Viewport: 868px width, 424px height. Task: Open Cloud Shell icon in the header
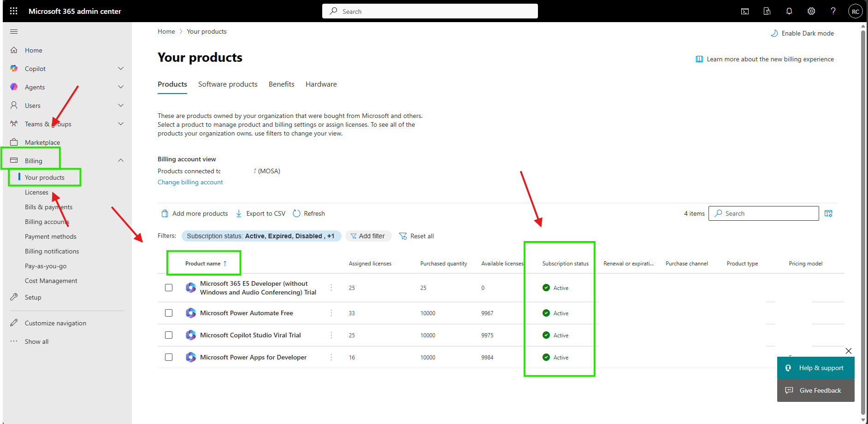coord(745,11)
